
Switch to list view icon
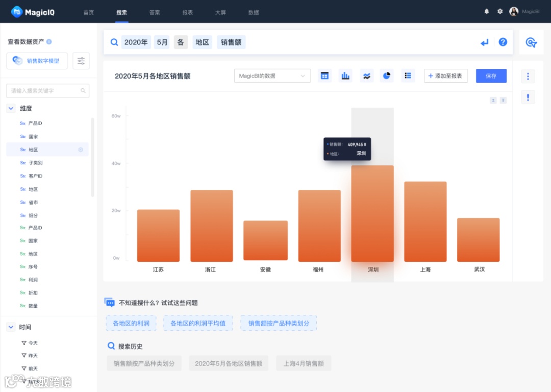(x=408, y=76)
